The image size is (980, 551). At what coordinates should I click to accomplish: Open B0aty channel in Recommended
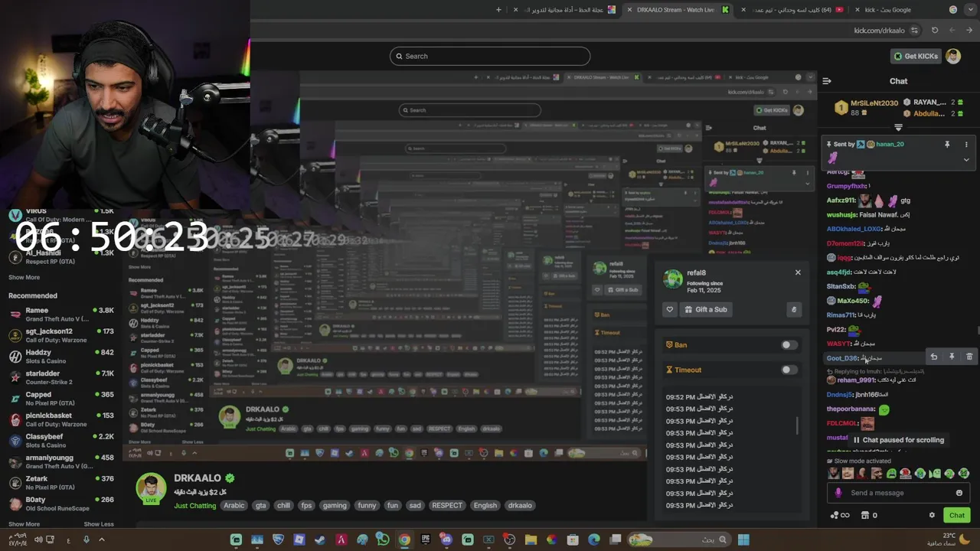coord(61,504)
